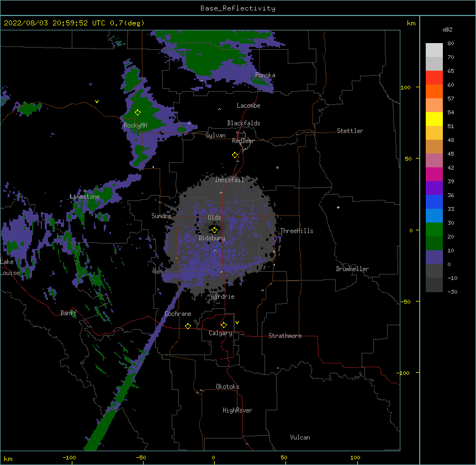Click the Innisfail city label
Screen dimensions: 476x465
(229, 180)
